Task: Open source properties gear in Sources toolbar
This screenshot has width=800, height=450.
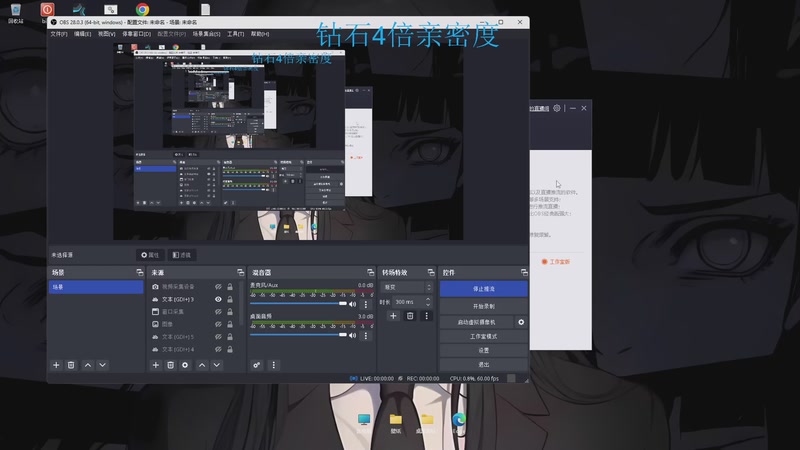Action: [185, 365]
